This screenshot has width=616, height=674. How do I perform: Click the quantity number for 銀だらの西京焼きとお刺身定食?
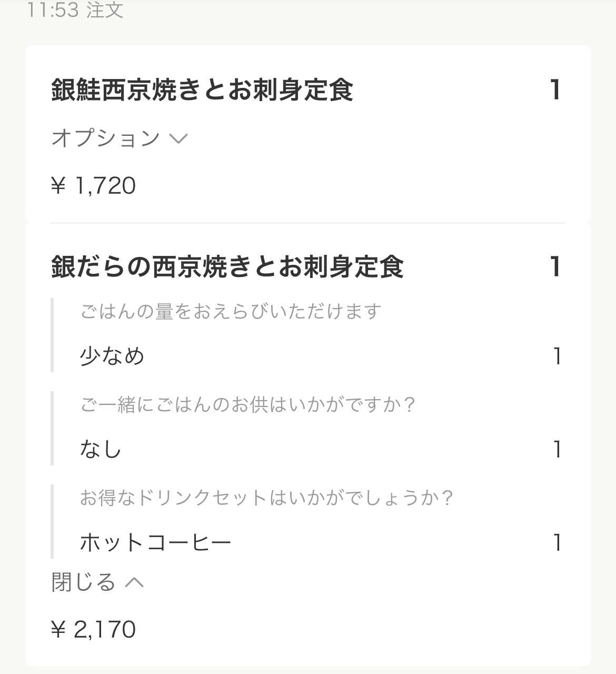(x=554, y=266)
